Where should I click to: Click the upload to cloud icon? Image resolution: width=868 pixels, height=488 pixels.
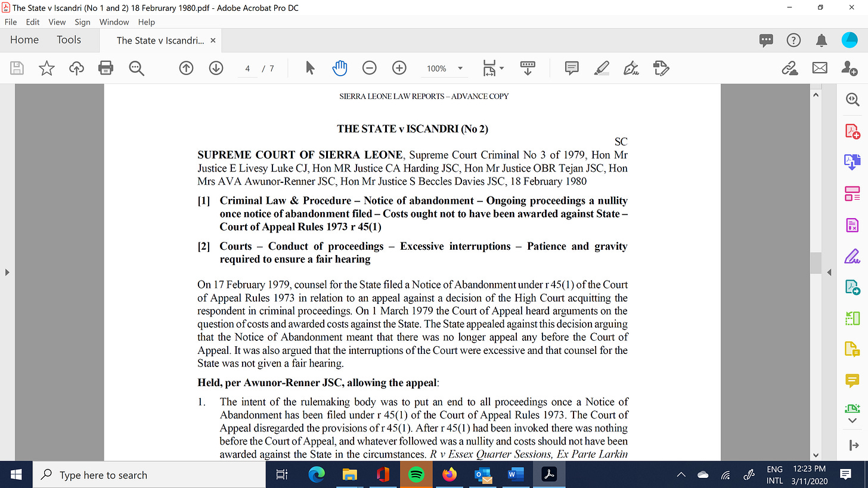click(77, 69)
